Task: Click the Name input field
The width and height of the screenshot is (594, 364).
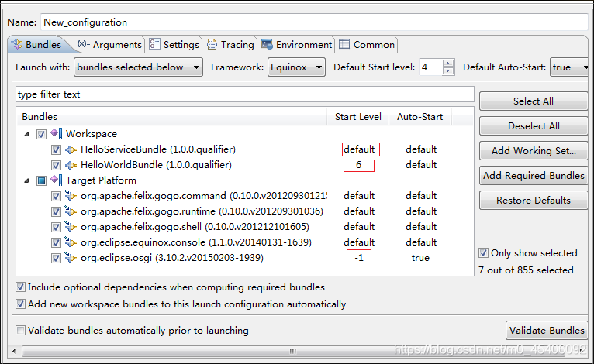Action: point(314,22)
